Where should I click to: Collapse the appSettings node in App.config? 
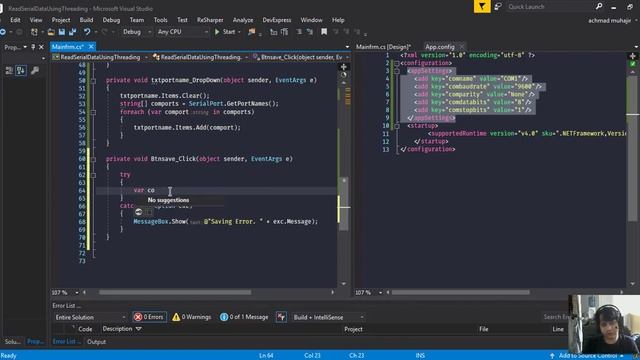pyautogui.click(x=396, y=71)
